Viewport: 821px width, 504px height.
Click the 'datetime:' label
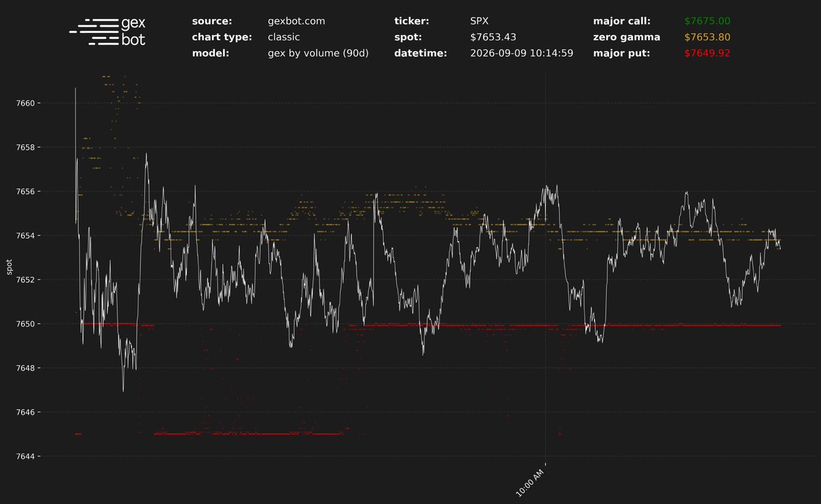pyautogui.click(x=421, y=53)
